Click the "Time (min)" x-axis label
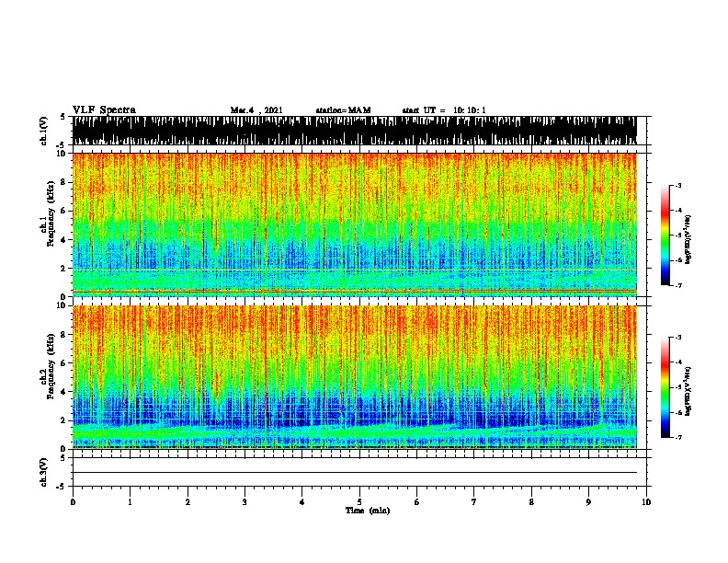 (x=368, y=511)
